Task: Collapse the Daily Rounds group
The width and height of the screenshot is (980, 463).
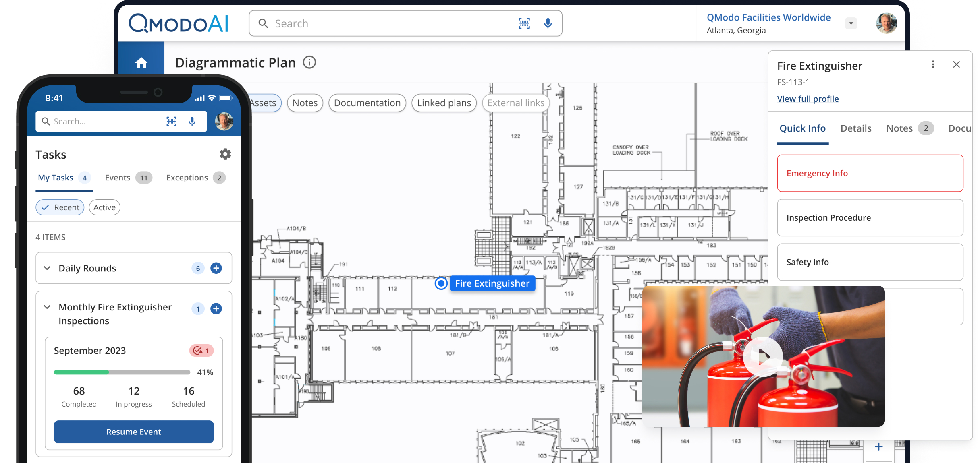Action: 47,268
